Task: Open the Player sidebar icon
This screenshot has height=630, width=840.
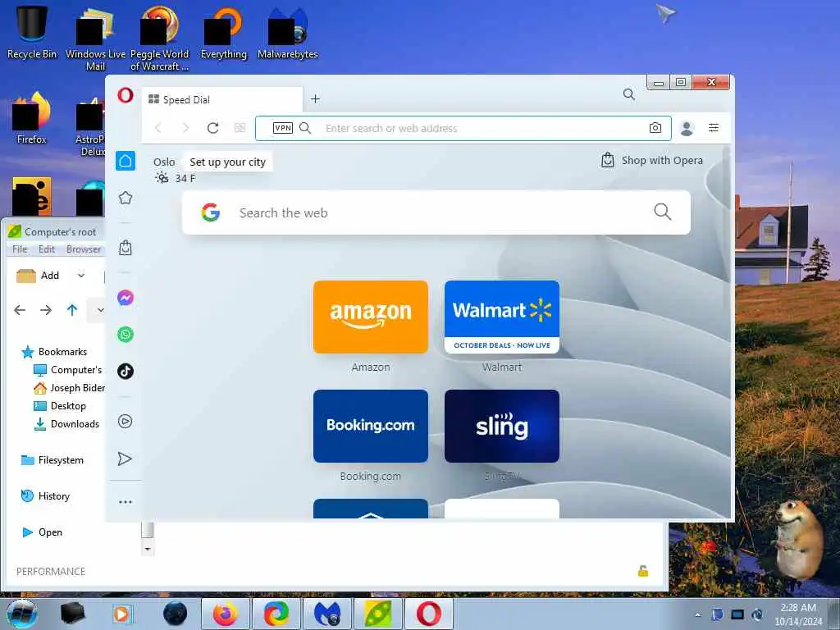Action: tap(126, 422)
